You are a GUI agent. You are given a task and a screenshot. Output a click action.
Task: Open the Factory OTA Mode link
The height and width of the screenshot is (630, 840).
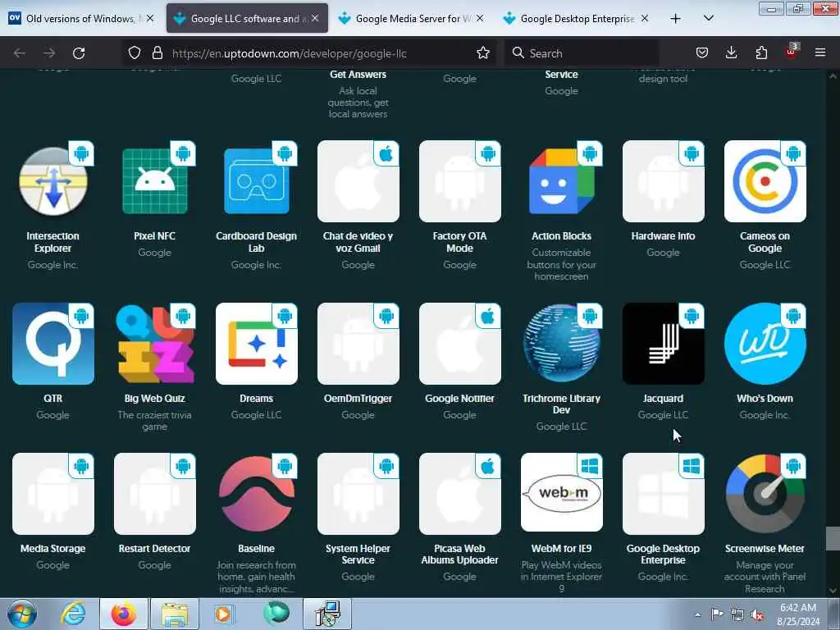point(459,242)
